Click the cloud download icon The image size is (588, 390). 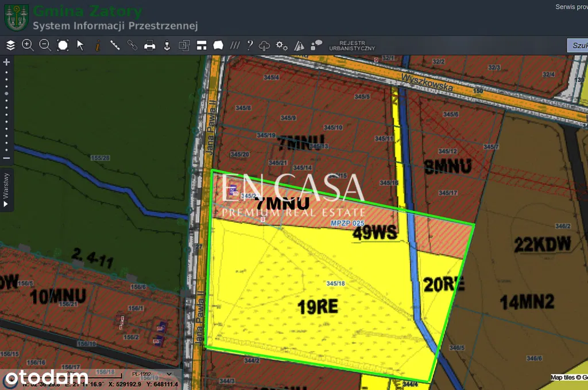pos(265,45)
